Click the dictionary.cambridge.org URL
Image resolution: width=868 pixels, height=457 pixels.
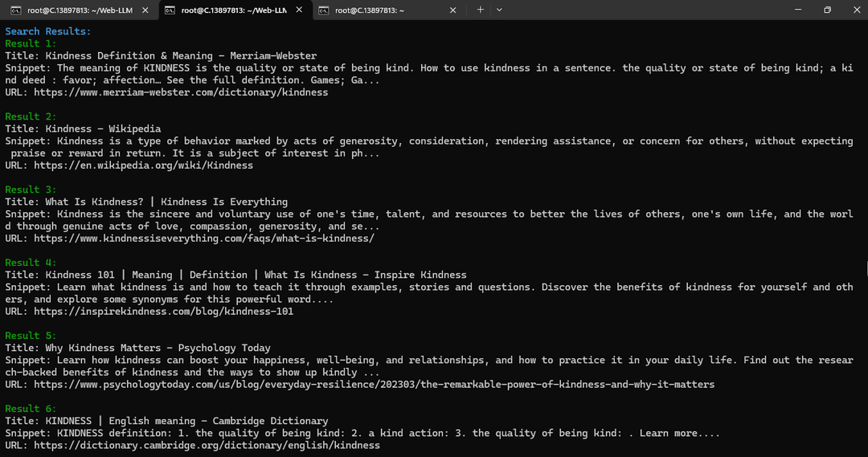(207, 446)
